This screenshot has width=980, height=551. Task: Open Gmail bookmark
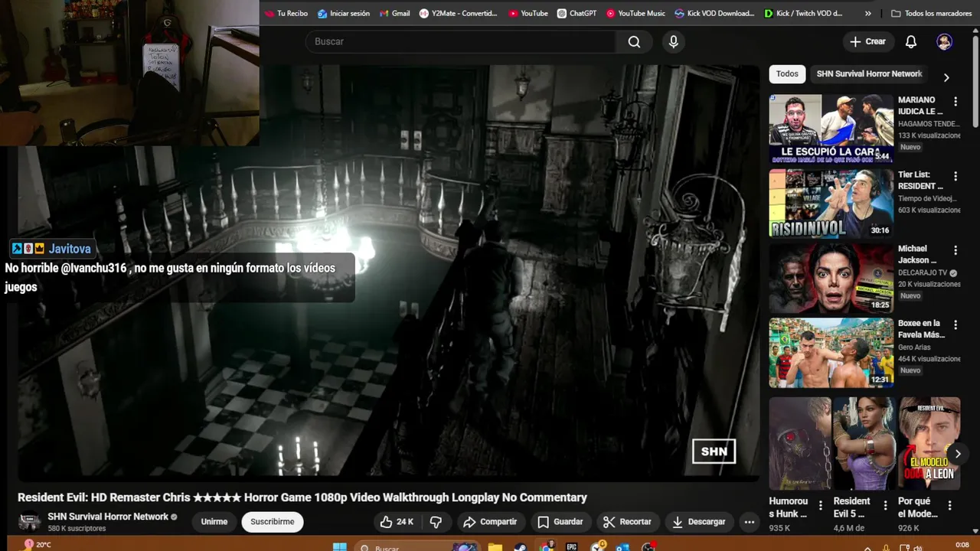point(394,13)
